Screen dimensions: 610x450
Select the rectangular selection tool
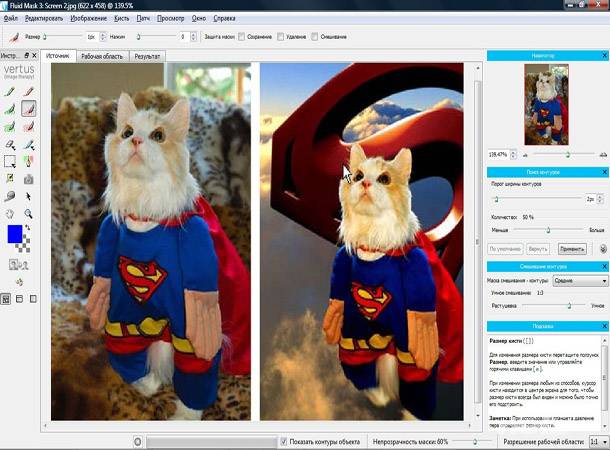point(10,161)
